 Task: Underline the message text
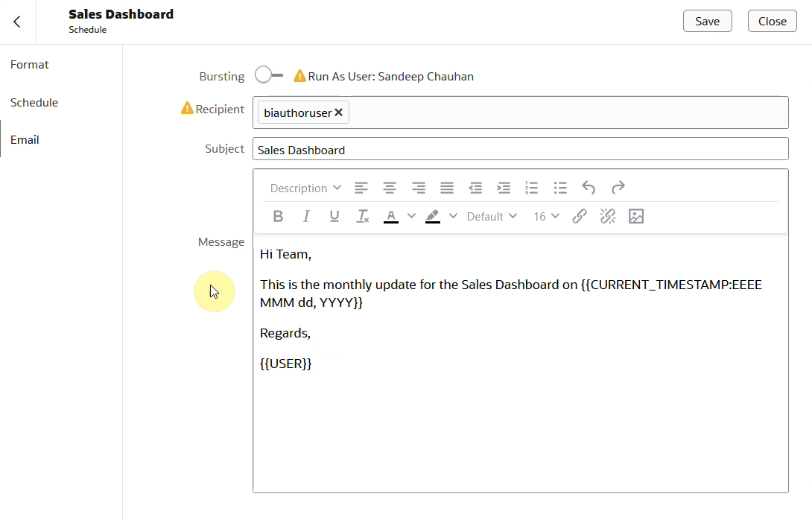(x=334, y=216)
